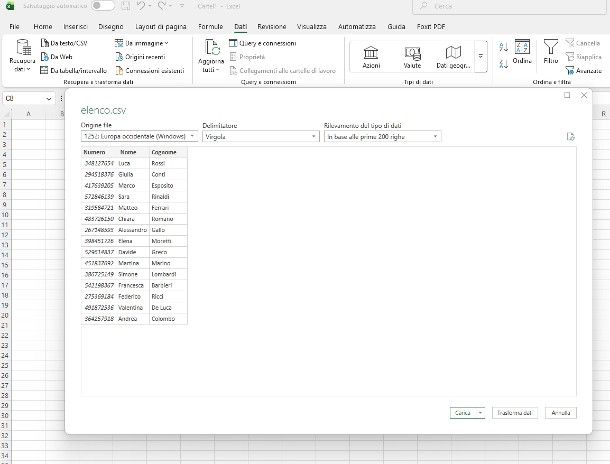Click the Aggiorna tutti icon
The height and width of the screenshot is (464, 610).
click(212, 47)
